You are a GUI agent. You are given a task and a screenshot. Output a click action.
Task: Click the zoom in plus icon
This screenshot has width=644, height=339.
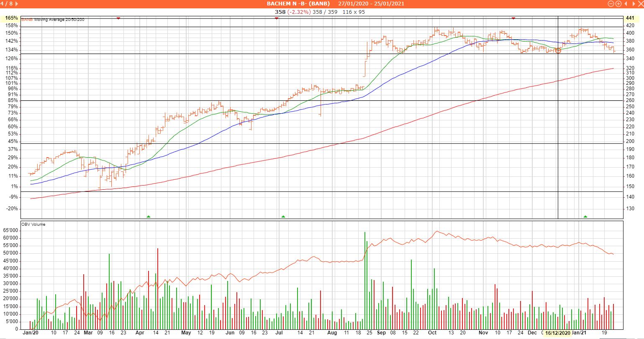pyautogui.click(x=618, y=4)
